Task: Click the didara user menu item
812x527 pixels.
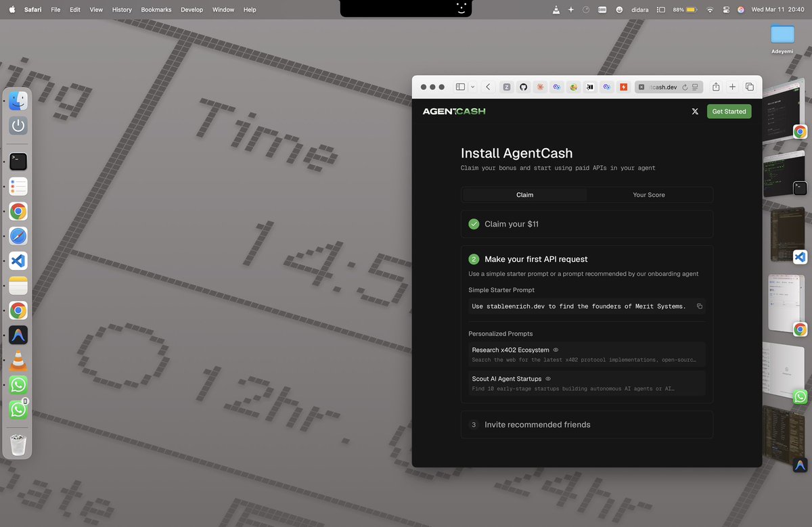Action: tap(640, 10)
